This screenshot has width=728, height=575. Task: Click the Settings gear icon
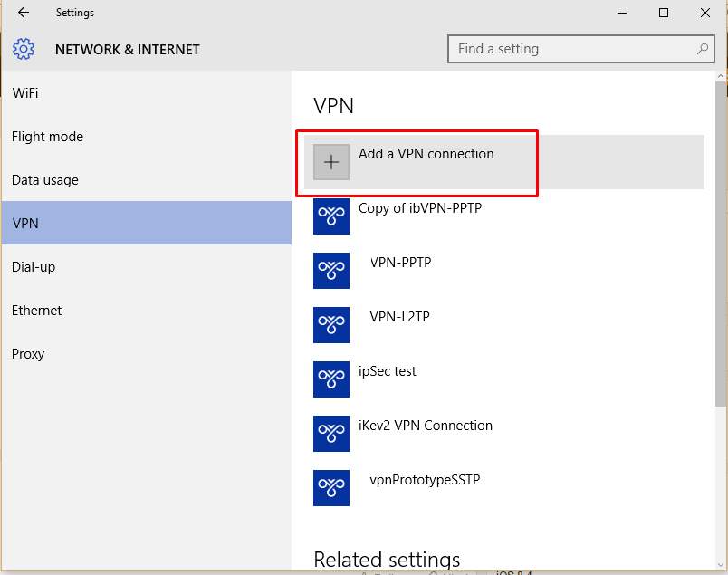[x=24, y=49]
